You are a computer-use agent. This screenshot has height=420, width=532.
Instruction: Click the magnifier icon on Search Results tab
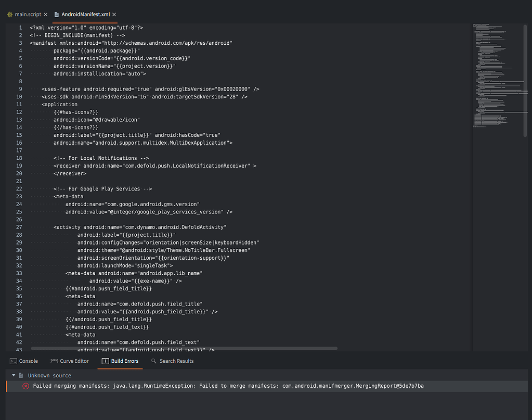(x=153, y=361)
